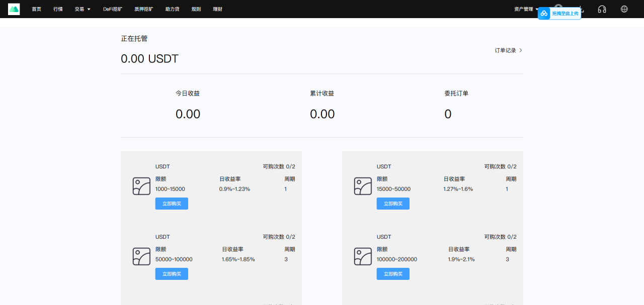
Task: Open the headset customer support icon
Action: coord(602,9)
